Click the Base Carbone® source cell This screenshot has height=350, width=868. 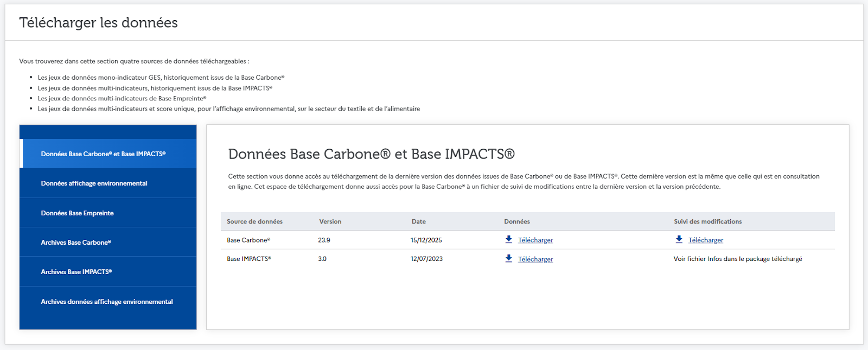click(x=248, y=240)
